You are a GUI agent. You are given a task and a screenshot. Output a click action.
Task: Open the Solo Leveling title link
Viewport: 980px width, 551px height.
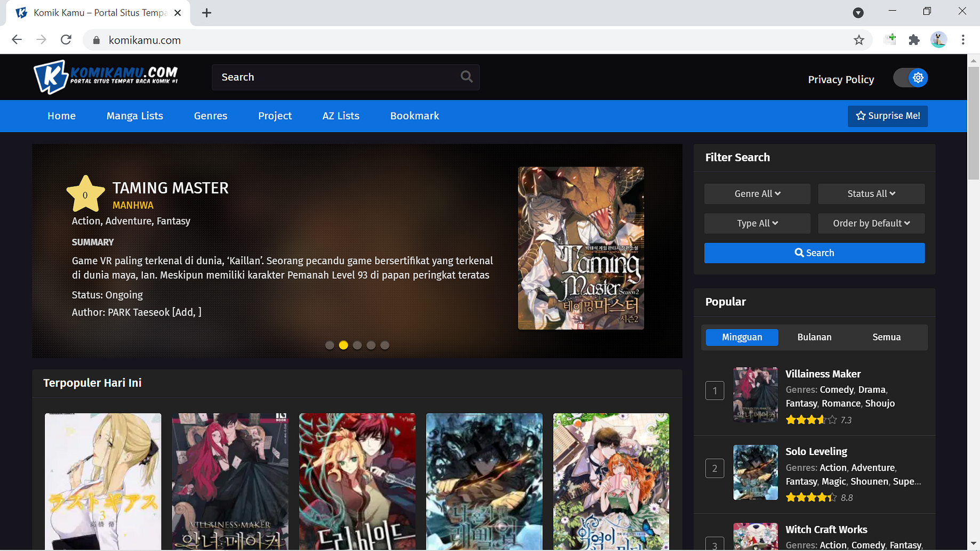tap(816, 452)
